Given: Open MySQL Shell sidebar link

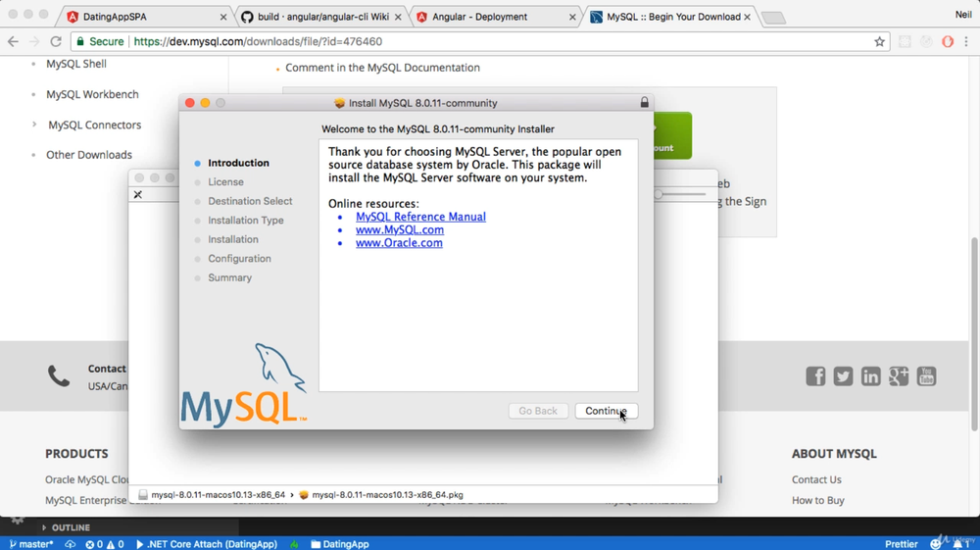Looking at the screenshot, I should pyautogui.click(x=76, y=64).
